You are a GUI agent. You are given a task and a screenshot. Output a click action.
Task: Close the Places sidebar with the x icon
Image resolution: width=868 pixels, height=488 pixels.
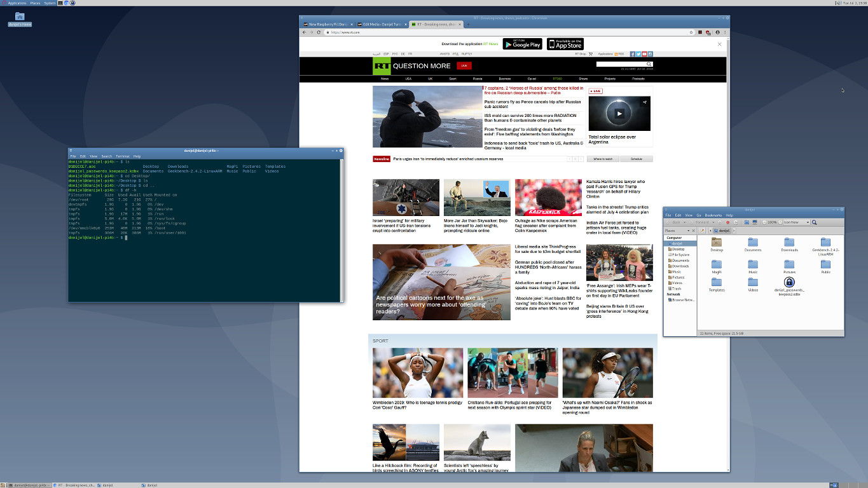tap(694, 231)
